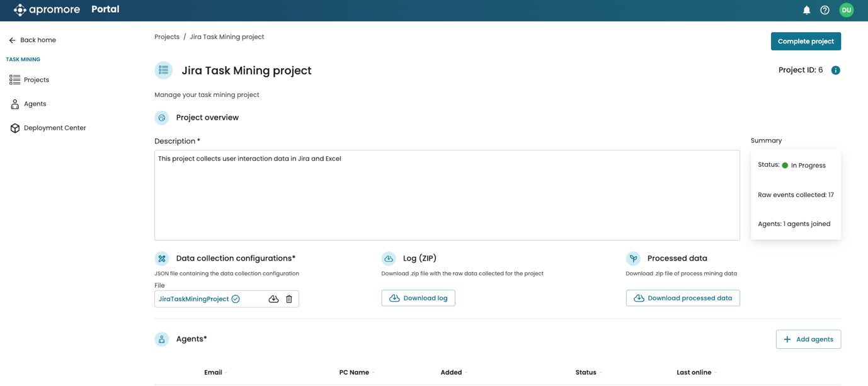Click the Agents person icon in sidebar
Viewport: 868px width, 386px height.
click(14, 104)
